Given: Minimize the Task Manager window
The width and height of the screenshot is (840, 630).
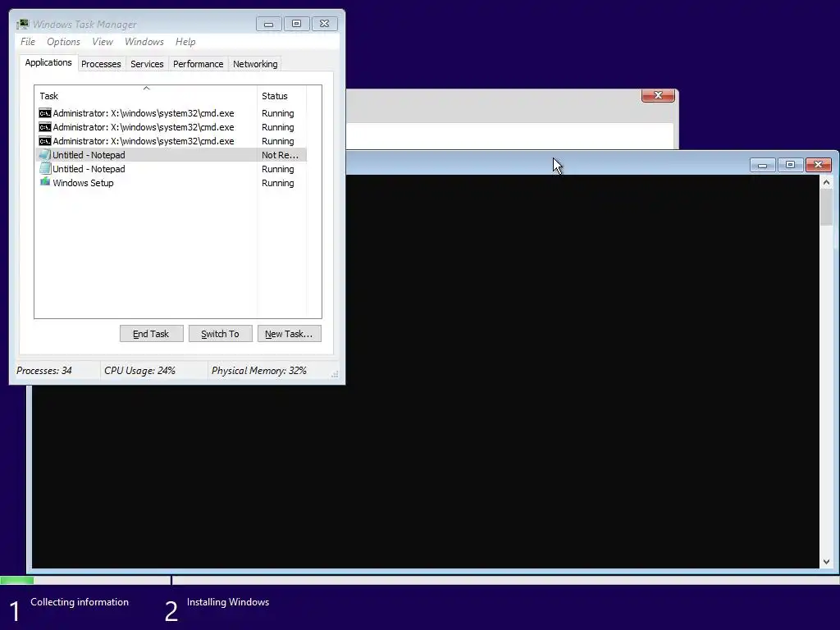Looking at the screenshot, I should pos(268,24).
